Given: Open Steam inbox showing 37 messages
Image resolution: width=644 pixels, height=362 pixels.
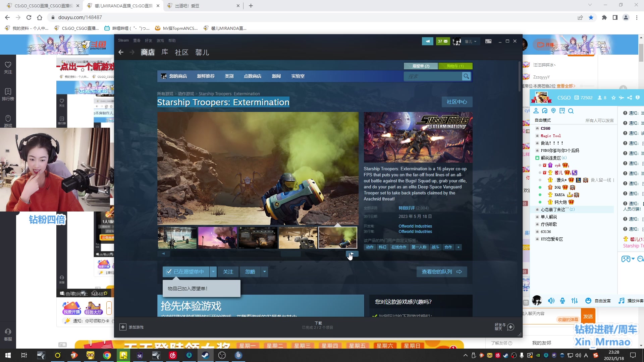Looking at the screenshot, I should (443, 41).
